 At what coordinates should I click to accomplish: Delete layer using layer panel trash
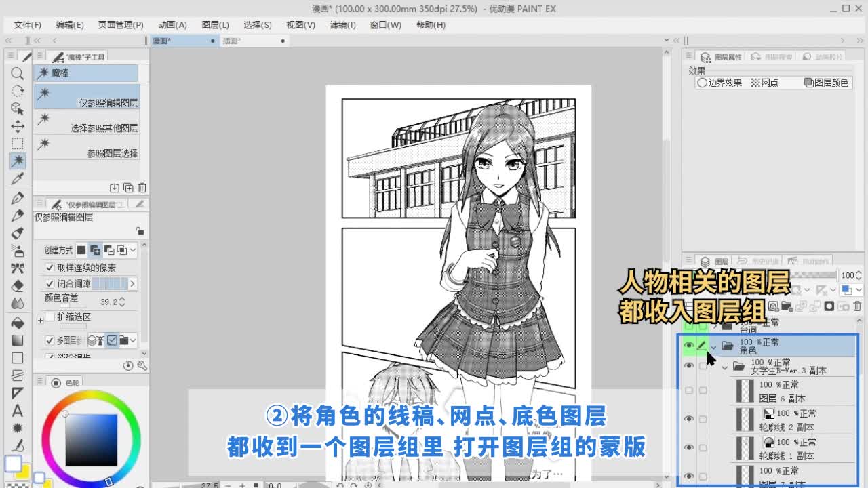(857, 307)
